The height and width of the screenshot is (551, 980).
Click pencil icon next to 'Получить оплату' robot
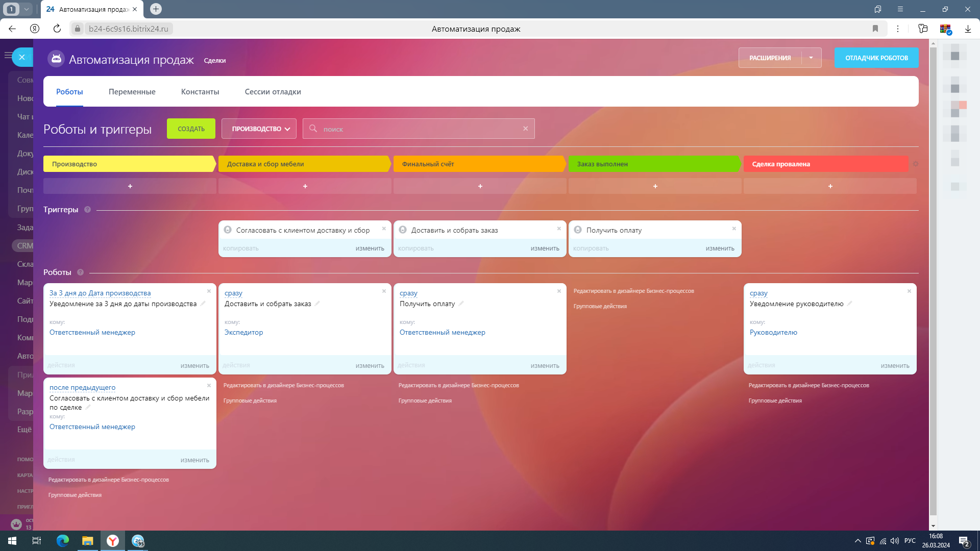pyautogui.click(x=461, y=304)
